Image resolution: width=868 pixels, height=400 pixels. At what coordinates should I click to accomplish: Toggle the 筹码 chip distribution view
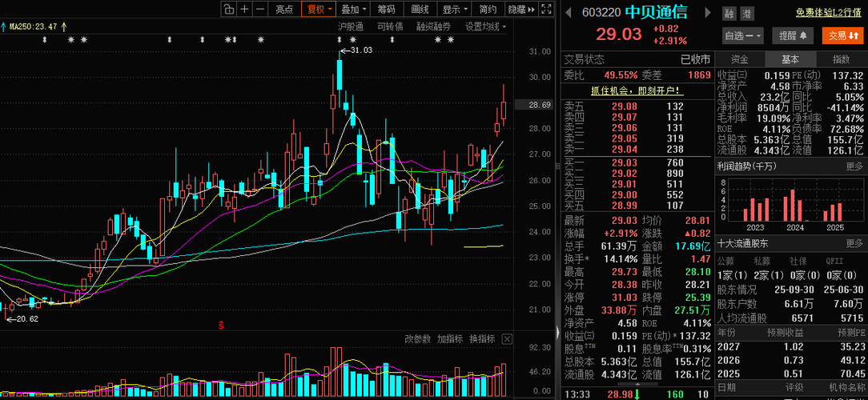[x=387, y=9]
